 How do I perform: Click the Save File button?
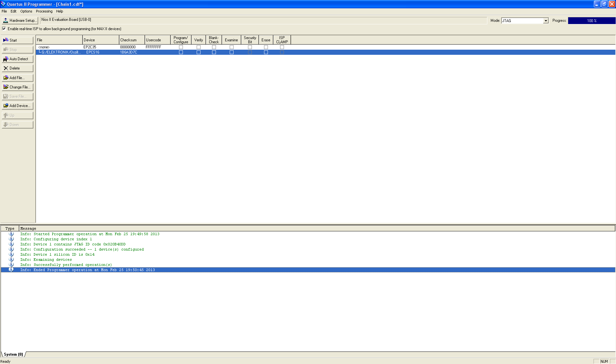(x=18, y=96)
